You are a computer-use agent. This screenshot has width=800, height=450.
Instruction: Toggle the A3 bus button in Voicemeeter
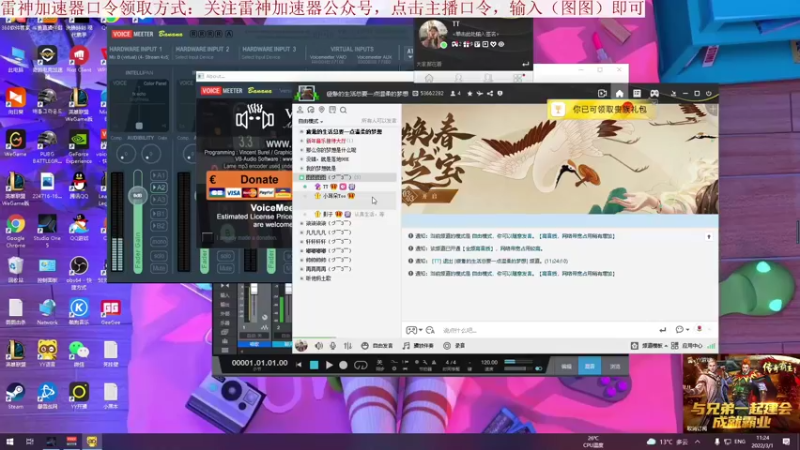tap(159, 199)
